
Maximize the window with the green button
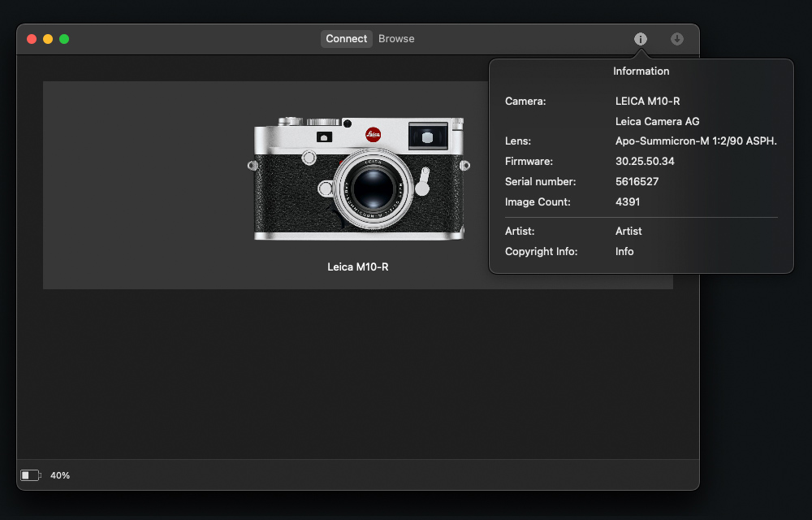pyautogui.click(x=64, y=39)
